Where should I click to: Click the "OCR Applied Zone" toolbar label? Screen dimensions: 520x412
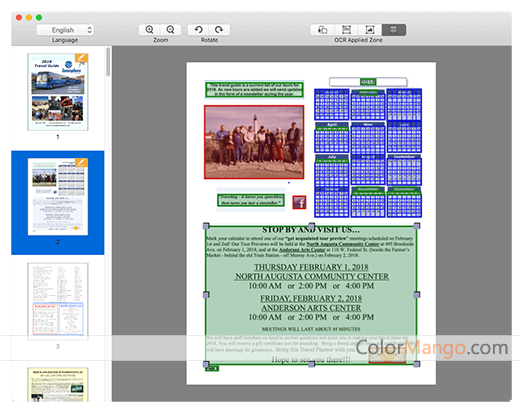358,40
